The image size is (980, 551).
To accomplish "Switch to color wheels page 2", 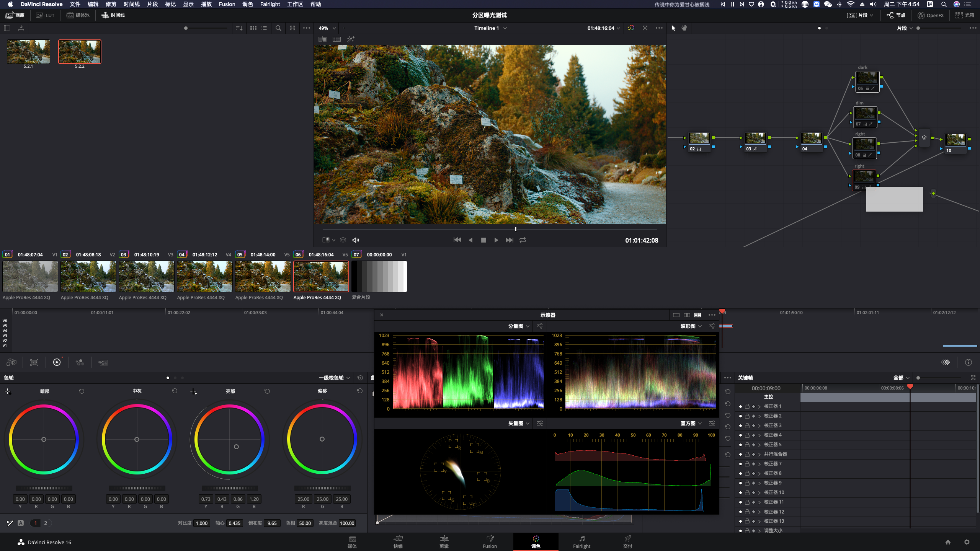I will [x=46, y=523].
